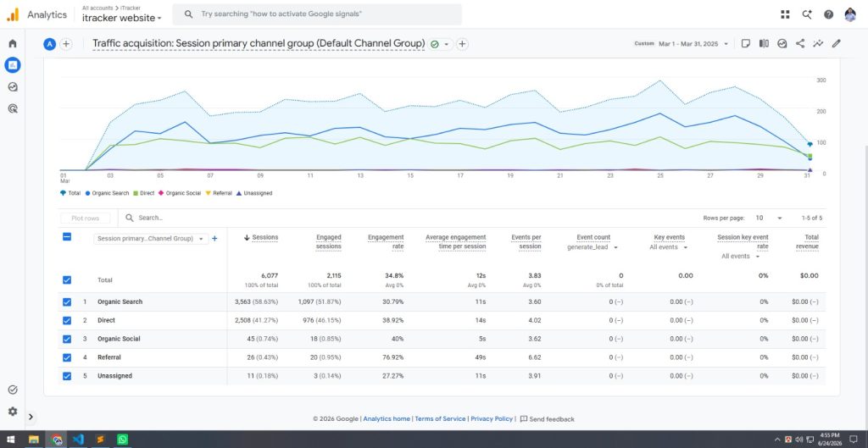868x448 pixels.
Task: Open the trend sparkline insights icon
Action: point(818,43)
